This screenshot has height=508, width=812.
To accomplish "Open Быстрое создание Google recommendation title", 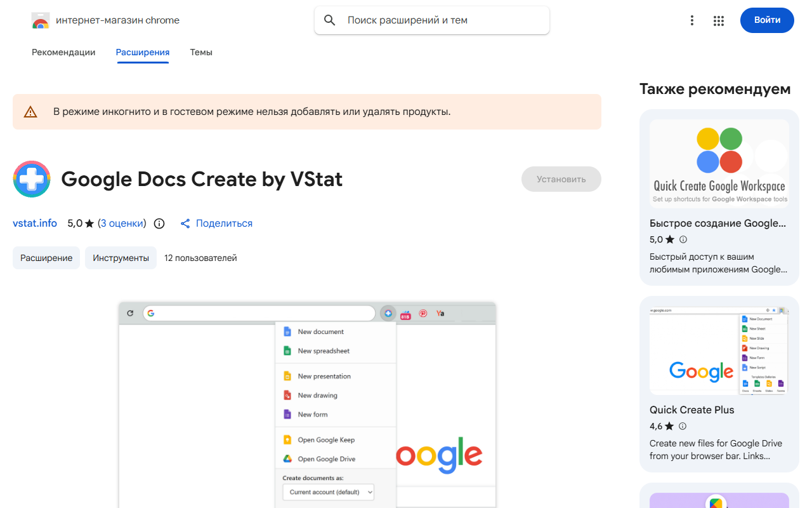I will pyautogui.click(x=717, y=224).
